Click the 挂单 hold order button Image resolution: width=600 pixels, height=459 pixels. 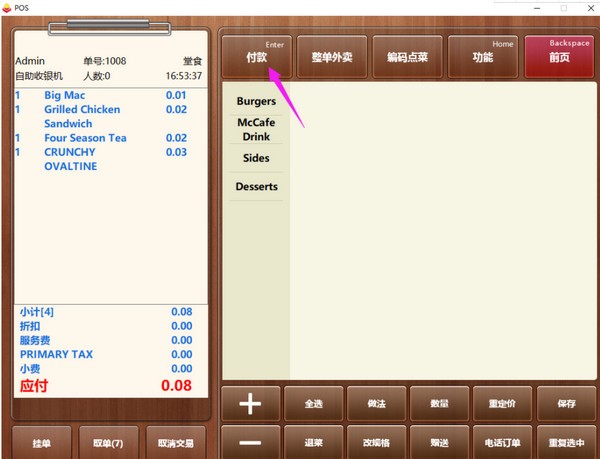[42, 443]
